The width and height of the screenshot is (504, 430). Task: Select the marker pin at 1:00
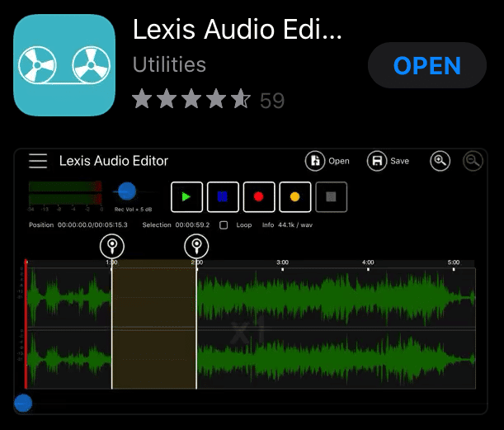(112, 246)
